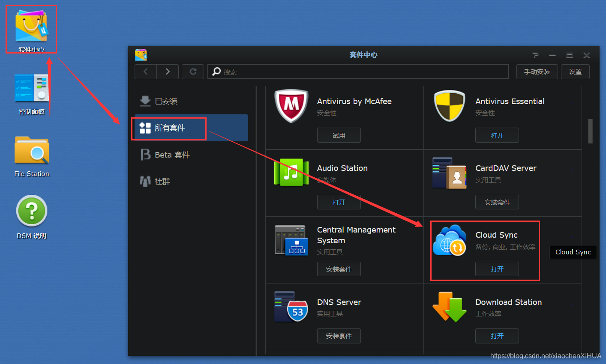Click the Cloud Sync cloud icon

pyautogui.click(x=449, y=240)
